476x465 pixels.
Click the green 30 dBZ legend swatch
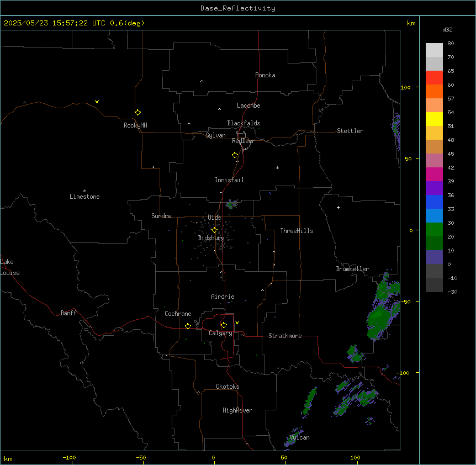pyautogui.click(x=434, y=230)
